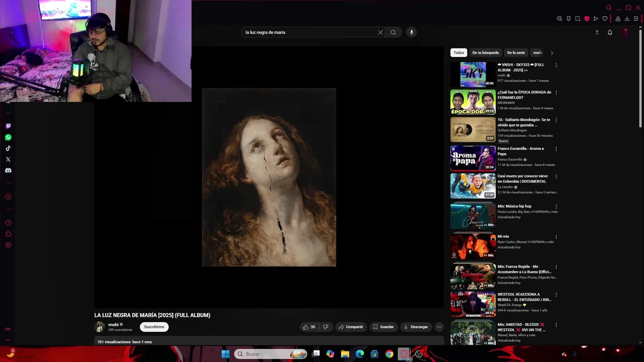Viewport: 644px width, 362px height.
Task: Dislike the video with thumbs down
Action: pos(326,327)
